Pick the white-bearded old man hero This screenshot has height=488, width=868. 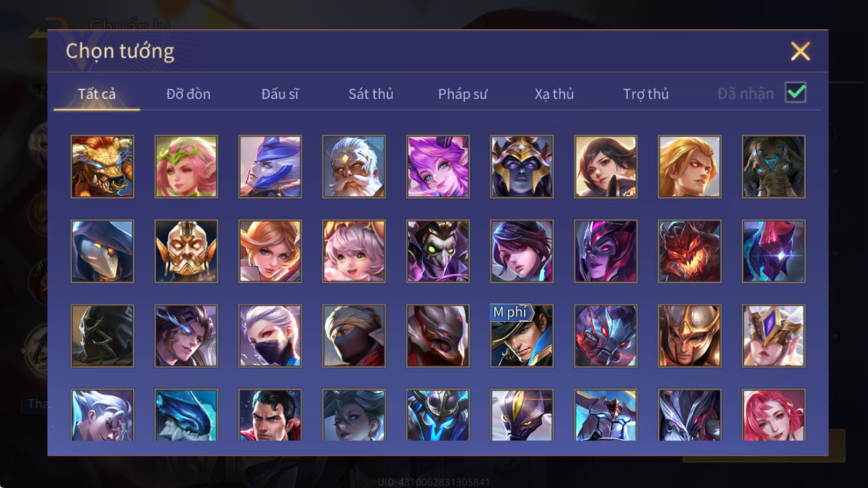(354, 166)
